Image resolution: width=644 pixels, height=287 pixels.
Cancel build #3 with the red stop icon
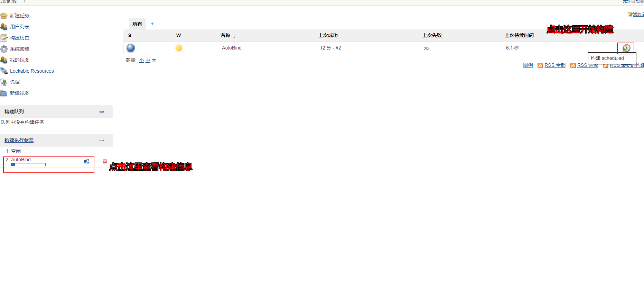pyautogui.click(x=105, y=161)
